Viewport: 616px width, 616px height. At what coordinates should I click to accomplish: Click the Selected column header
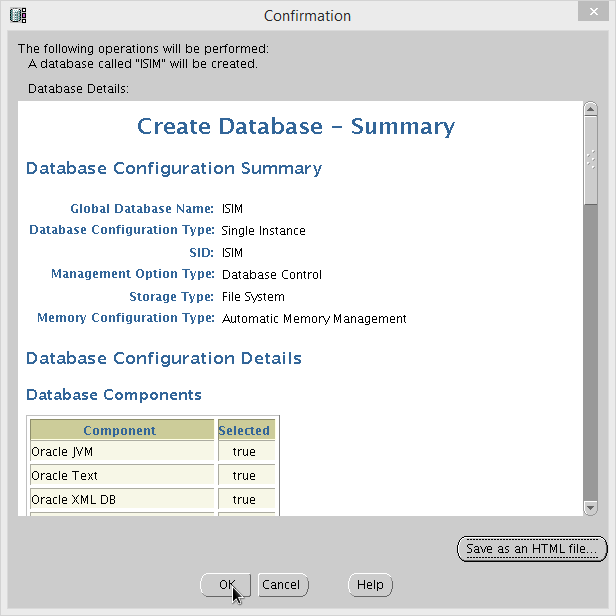pyautogui.click(x=244, y=431)
